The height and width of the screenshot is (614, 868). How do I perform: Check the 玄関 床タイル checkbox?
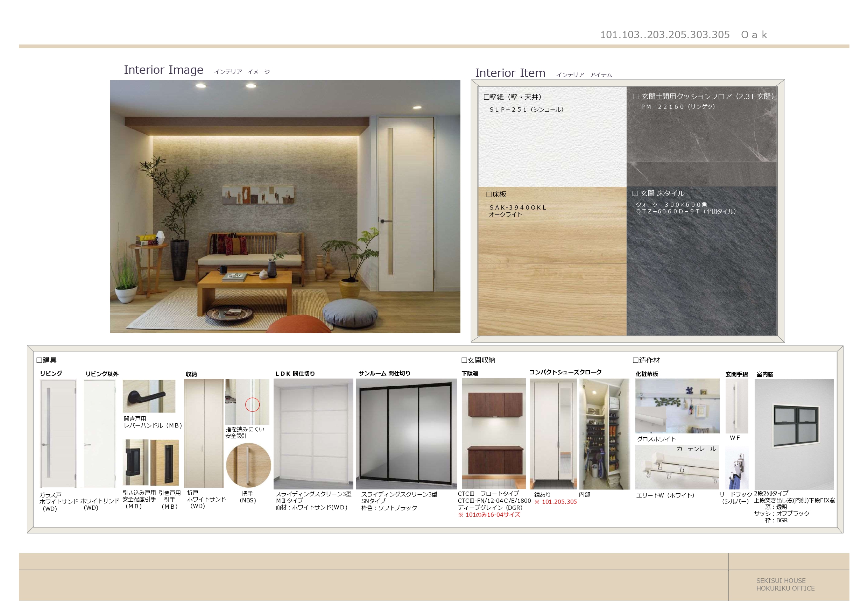point(635,193)
